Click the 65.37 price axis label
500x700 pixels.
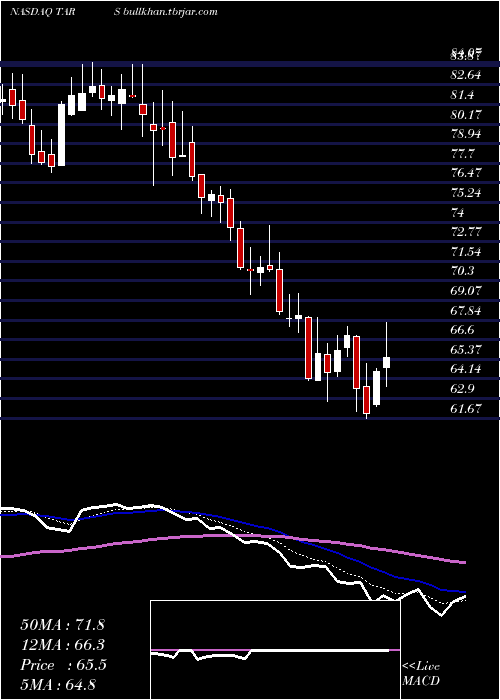[466, 350]
